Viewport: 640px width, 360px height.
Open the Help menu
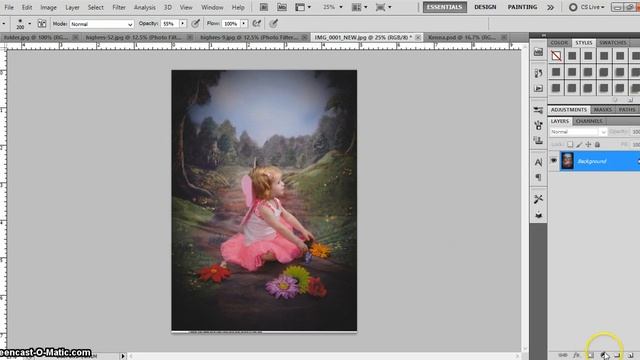pos(238,7)
